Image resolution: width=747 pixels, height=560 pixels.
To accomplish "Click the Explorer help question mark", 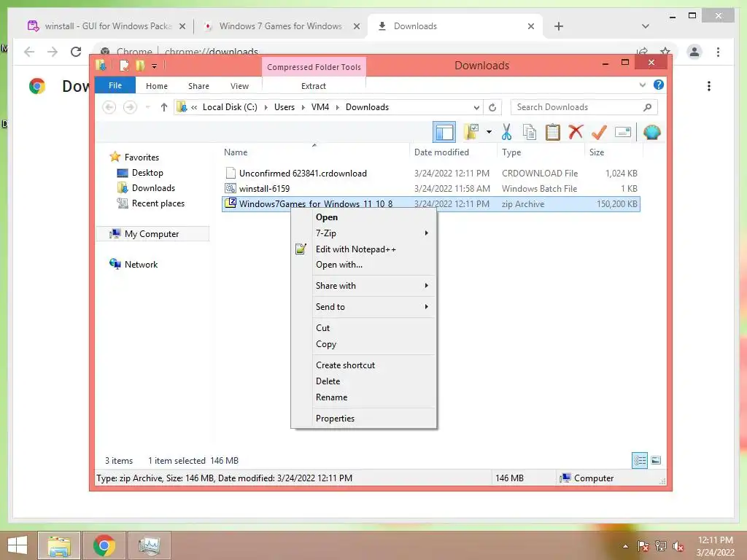I will tap(659, 85).
